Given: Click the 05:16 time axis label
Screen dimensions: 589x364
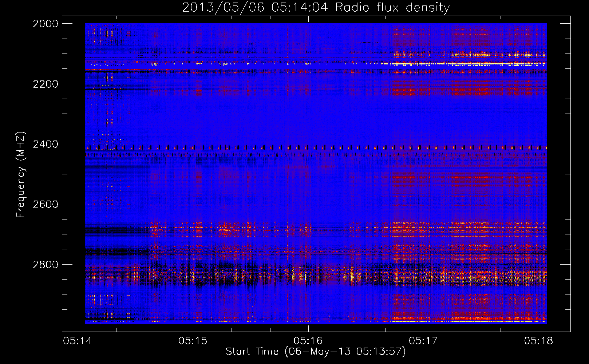Looking at the screenshot, I should [308, 341].
